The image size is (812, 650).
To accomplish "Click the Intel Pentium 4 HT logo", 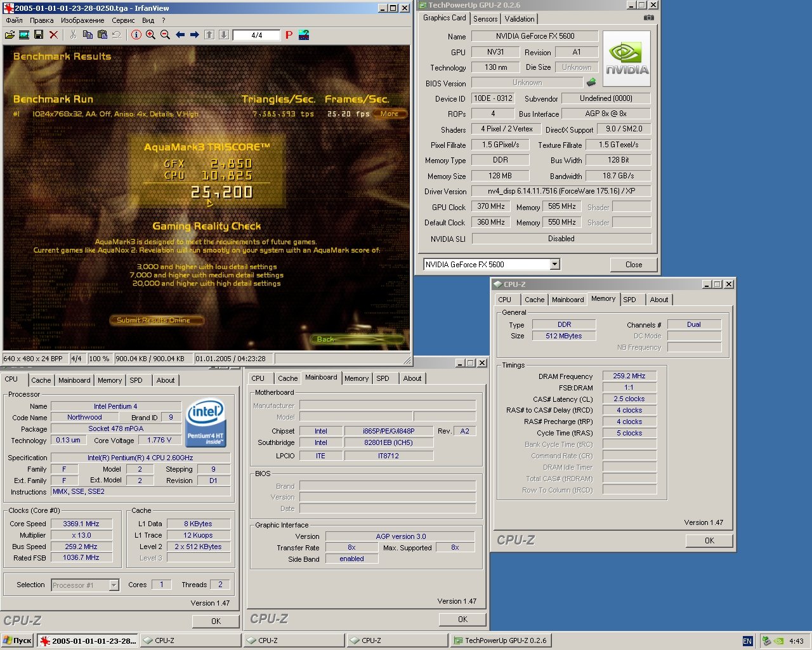I will [206, 423].
